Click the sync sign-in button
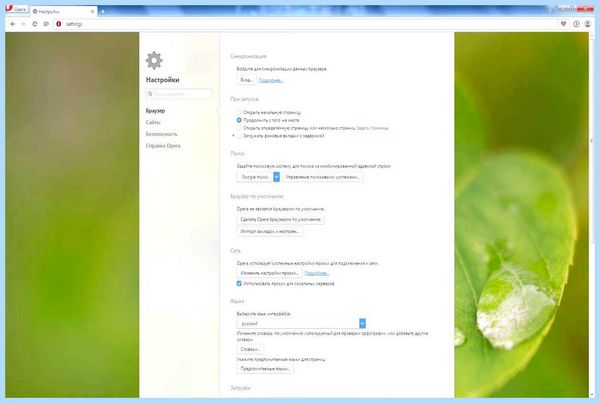 click(246, 80)
